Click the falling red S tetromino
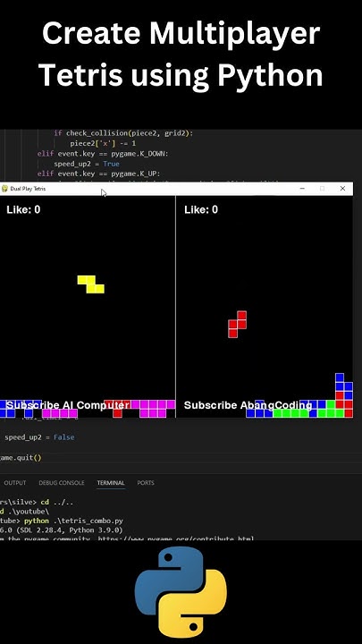This screenshot has height=644, width=362. [x=237, y=324]
